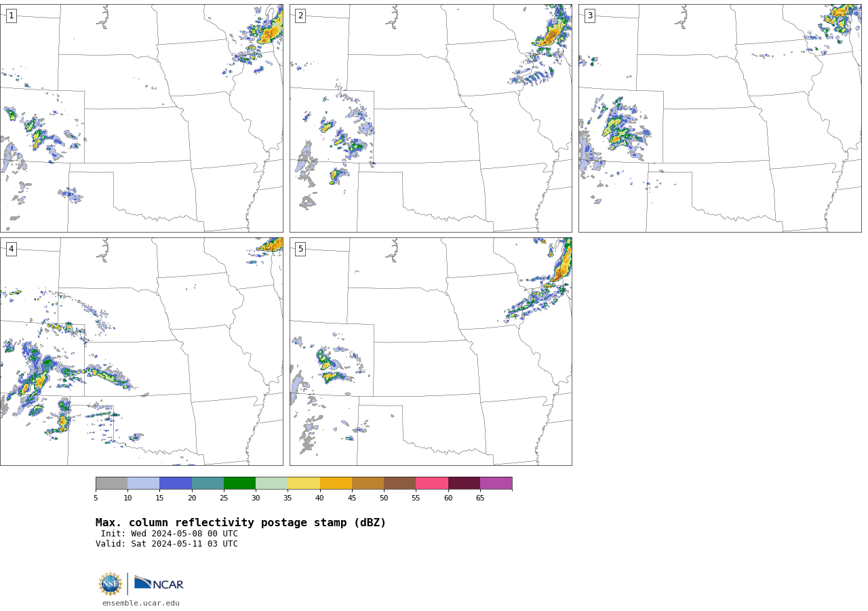
Task: Click the colorbar tick label 65
Action: point(480,498)
